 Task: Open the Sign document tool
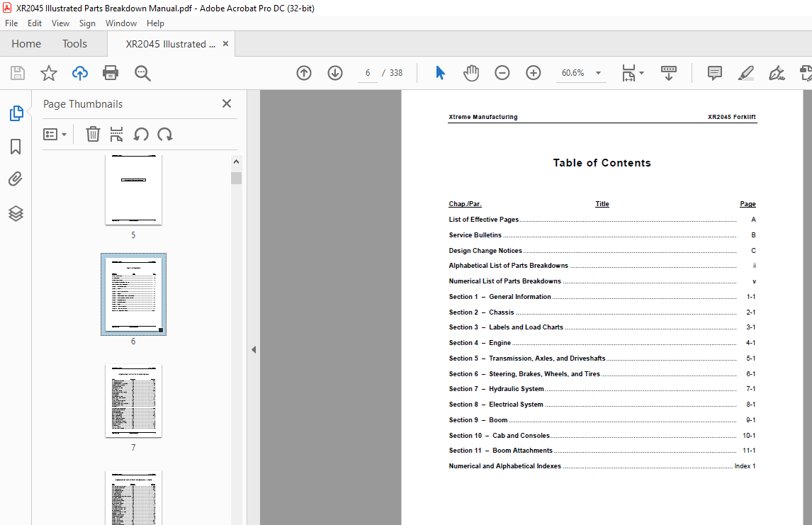777,73
